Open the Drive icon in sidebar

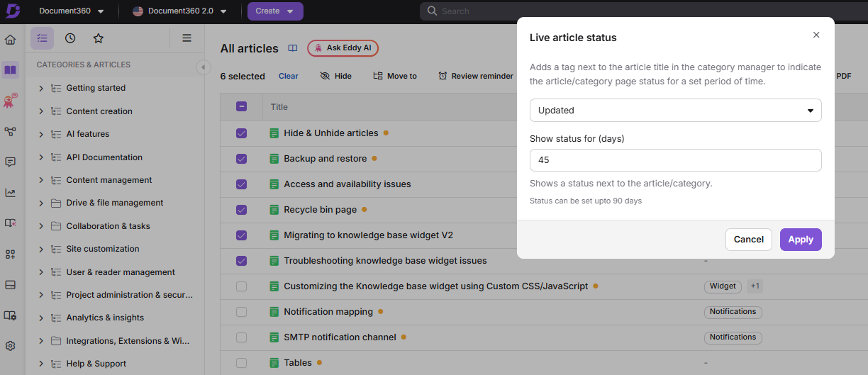pyautogui.click(x=10, y=284)
